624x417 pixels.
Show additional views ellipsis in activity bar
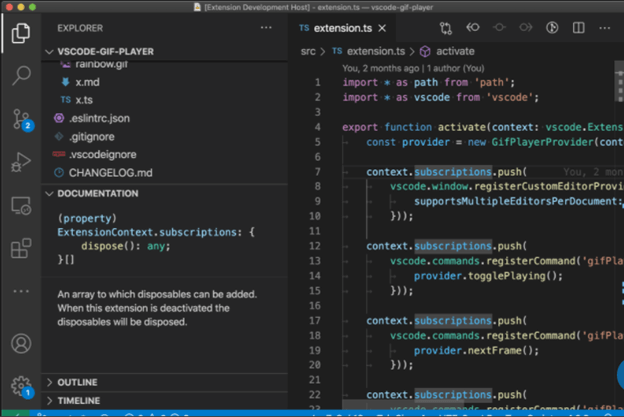21,291
